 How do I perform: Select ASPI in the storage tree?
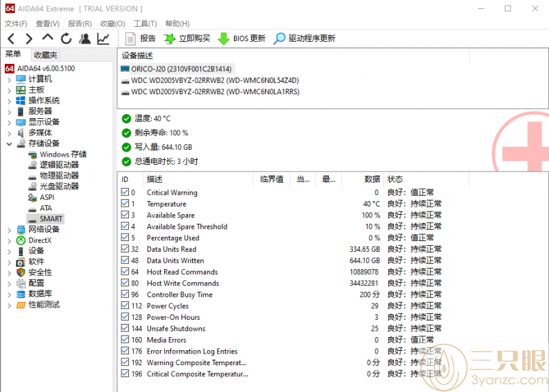tap(47, 197)
